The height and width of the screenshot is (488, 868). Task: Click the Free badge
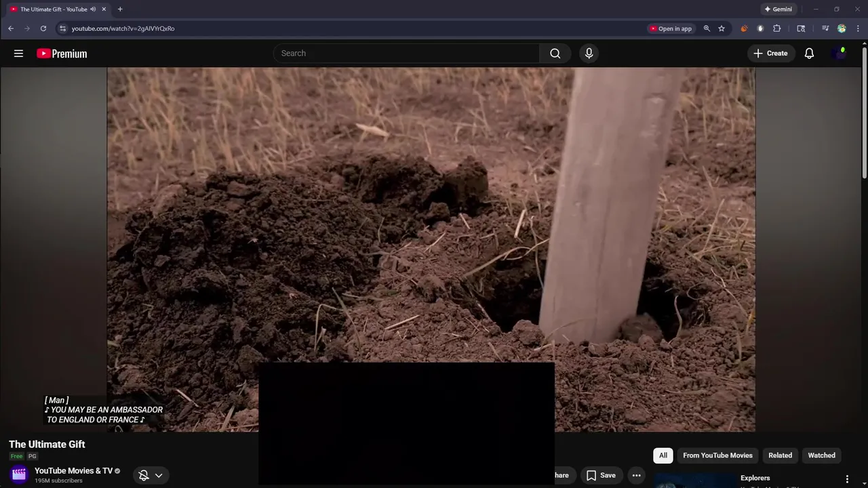point(16,456)
